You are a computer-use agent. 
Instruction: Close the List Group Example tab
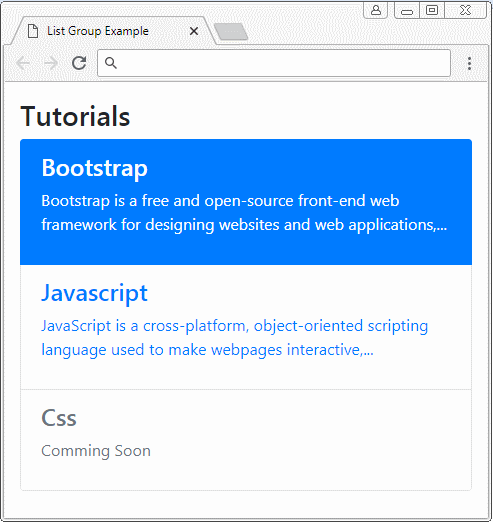point(194,31)
